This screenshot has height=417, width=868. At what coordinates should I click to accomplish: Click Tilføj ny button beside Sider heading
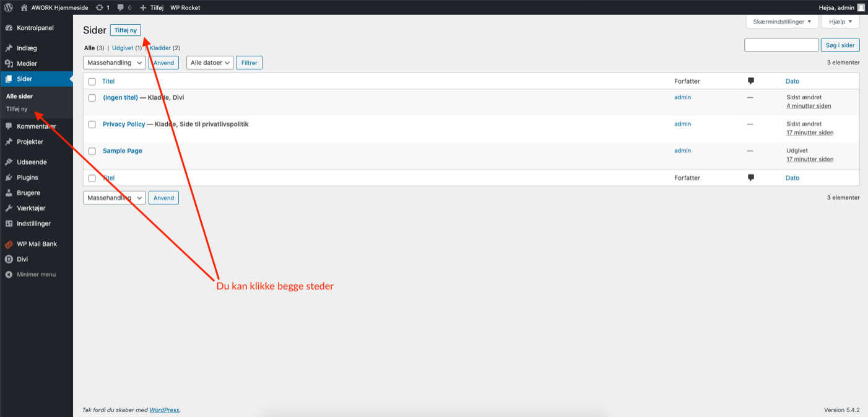126,30
